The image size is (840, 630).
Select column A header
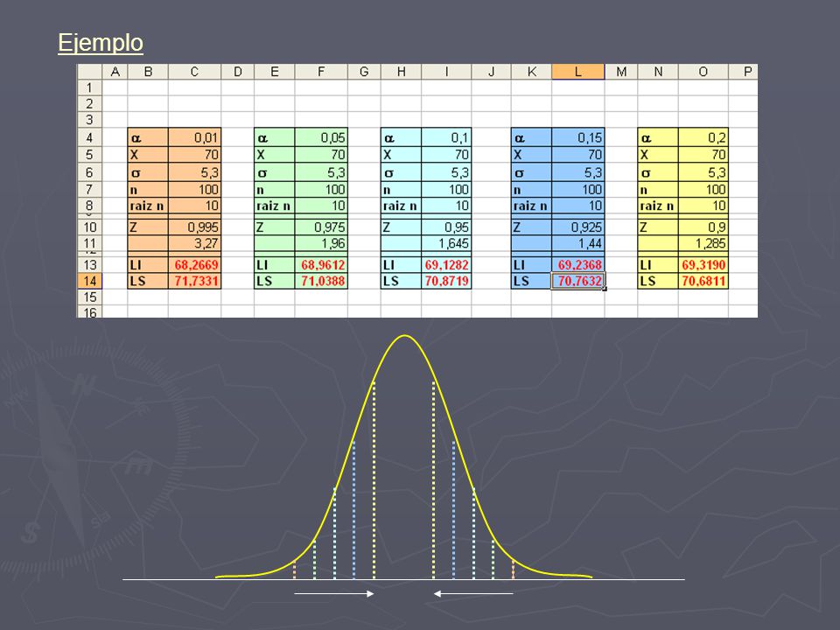[x=115, y=72]
